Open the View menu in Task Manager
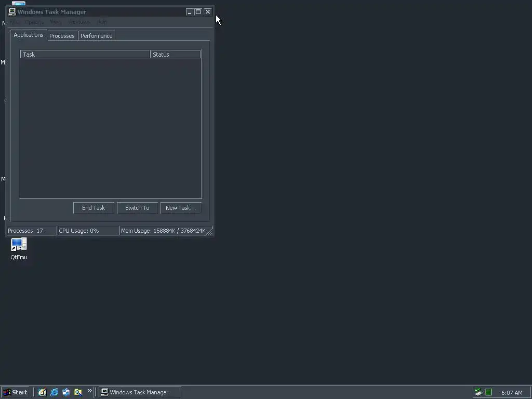The height and width of the screenshot is (399, 532). pyautogui.click(x=56, y=22)
